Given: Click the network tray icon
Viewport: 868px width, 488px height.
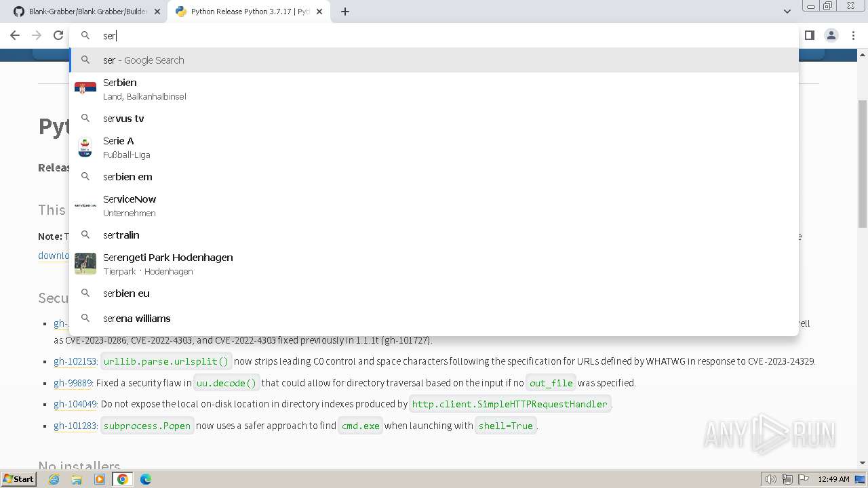Looking at the screenshot, I should [787, 479].
